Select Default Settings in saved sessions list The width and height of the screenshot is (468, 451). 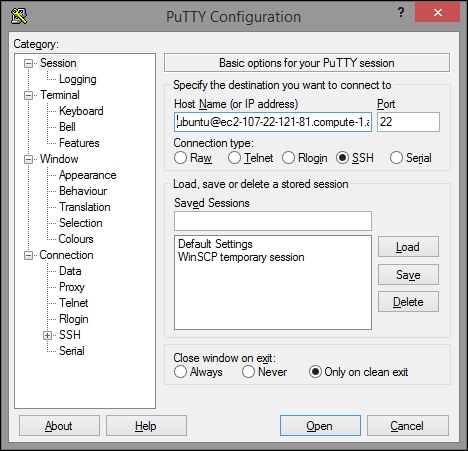215,244
